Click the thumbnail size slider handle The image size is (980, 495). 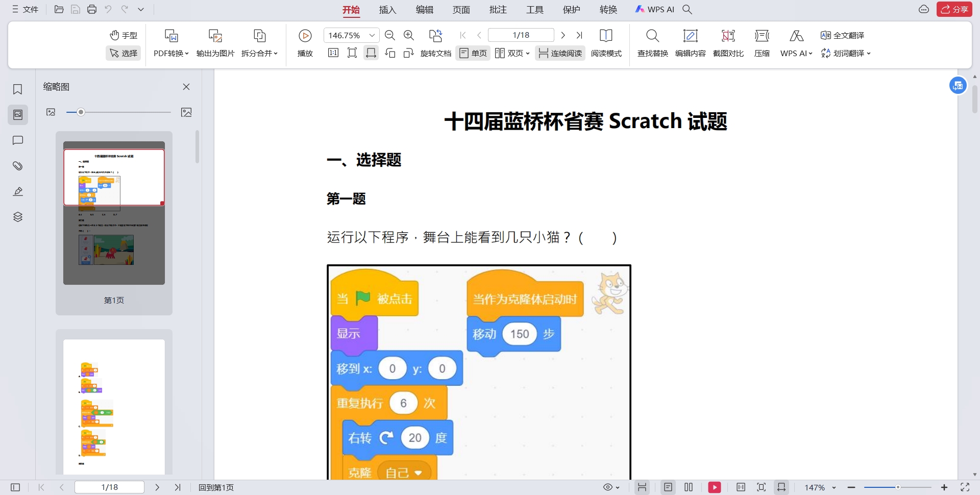tap(81, 112)
